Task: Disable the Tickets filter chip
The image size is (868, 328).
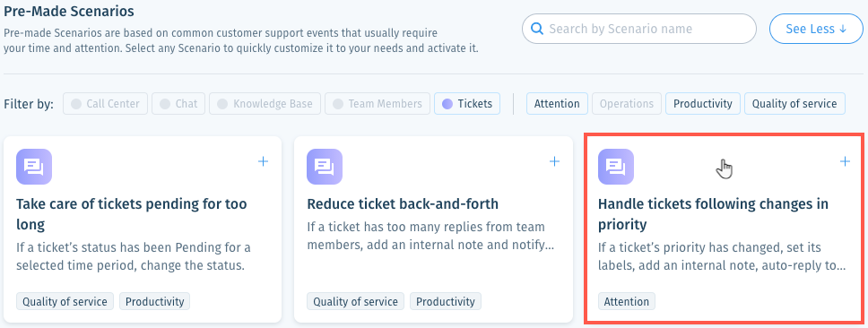Action: pyautogui.click(x=467, y=103)
